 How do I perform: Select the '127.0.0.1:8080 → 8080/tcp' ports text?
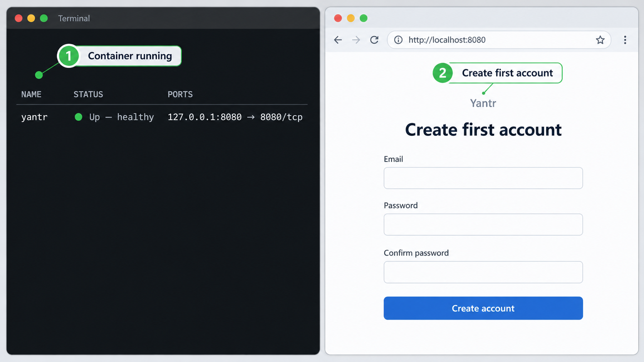[x=235, y=117]
